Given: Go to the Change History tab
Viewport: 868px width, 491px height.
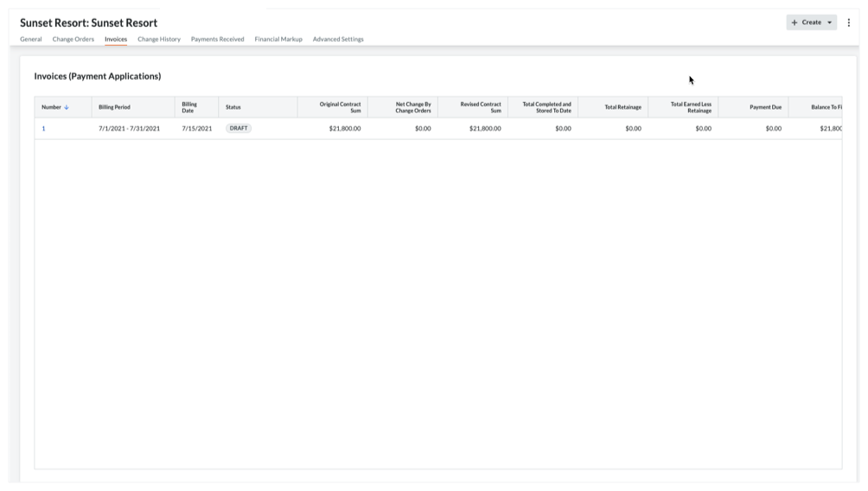Looking at the screenshot, I should click(x=159, y=39).
